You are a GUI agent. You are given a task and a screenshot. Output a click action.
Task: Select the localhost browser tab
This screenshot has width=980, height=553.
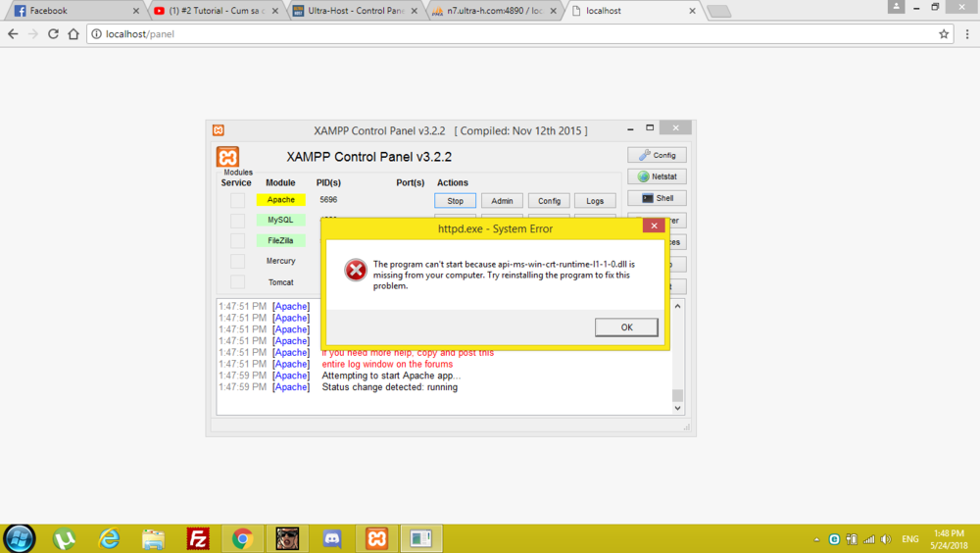click(x=631, y=11)
